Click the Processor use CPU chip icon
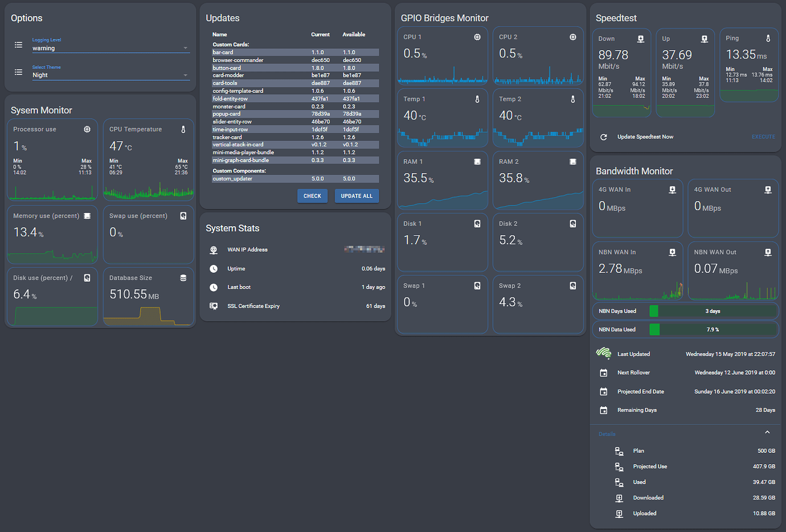 (x=87, y=129)
